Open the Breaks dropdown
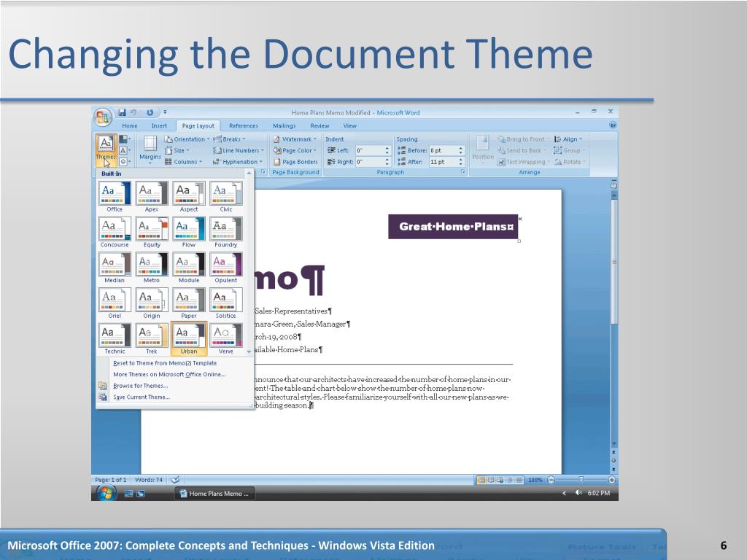747x560 pixels. (x=229, y=139)
